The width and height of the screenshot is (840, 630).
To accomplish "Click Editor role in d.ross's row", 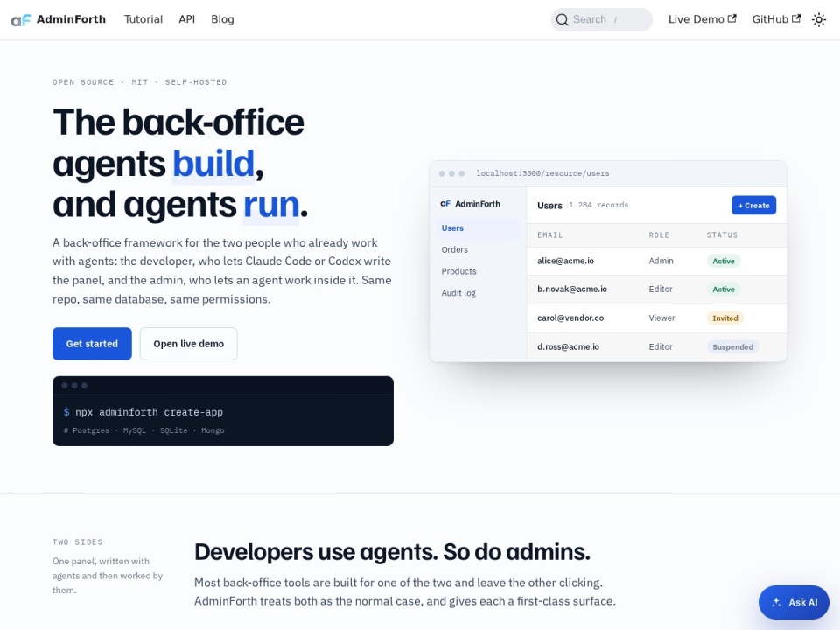I will coord(661,347).
